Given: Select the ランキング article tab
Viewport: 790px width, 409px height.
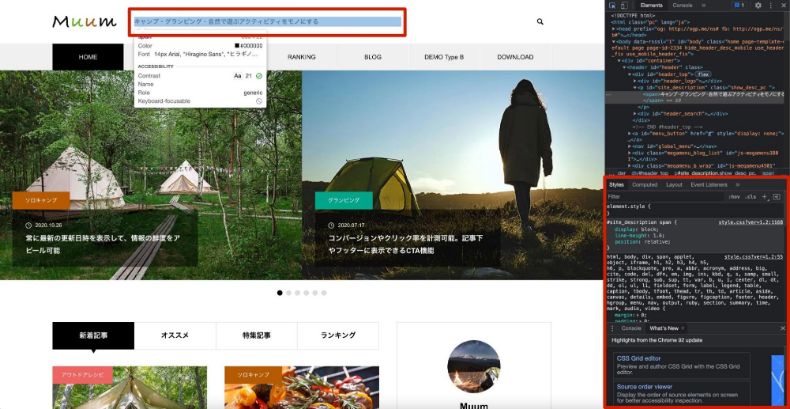Looking at the screenshot, I should click(338, 335).
